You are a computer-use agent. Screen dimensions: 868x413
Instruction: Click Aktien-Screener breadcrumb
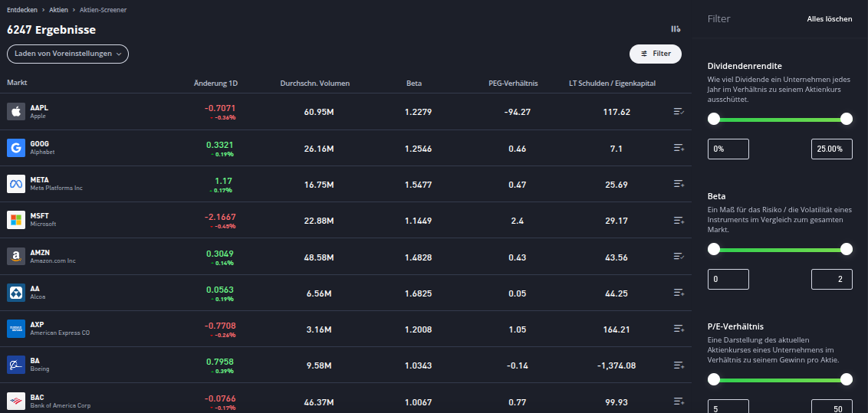pyautogui.click(x=103, y=10)
